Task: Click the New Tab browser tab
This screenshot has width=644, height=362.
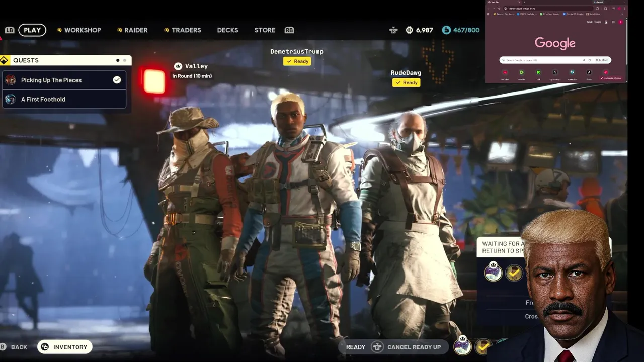Action: pos(503,2)
